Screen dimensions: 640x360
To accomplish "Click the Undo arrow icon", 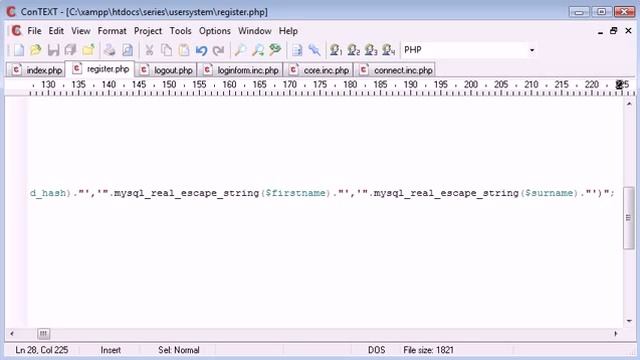I will tap(201, 50).
